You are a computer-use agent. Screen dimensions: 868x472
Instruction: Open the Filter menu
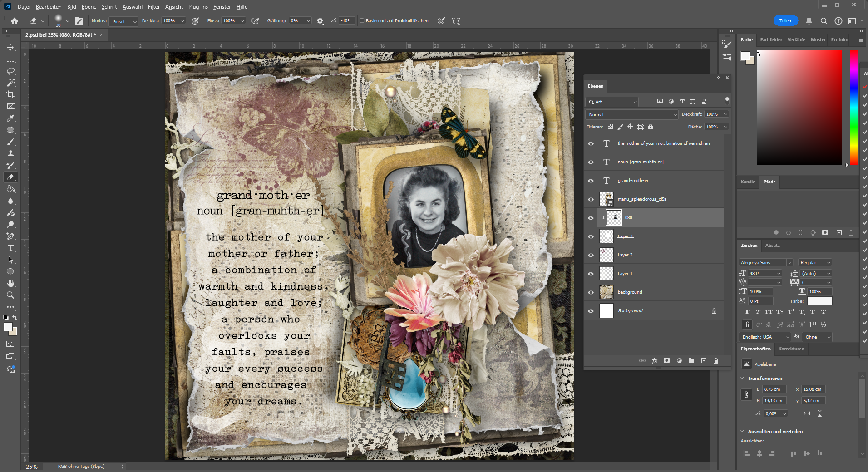(x=153, y=7)
